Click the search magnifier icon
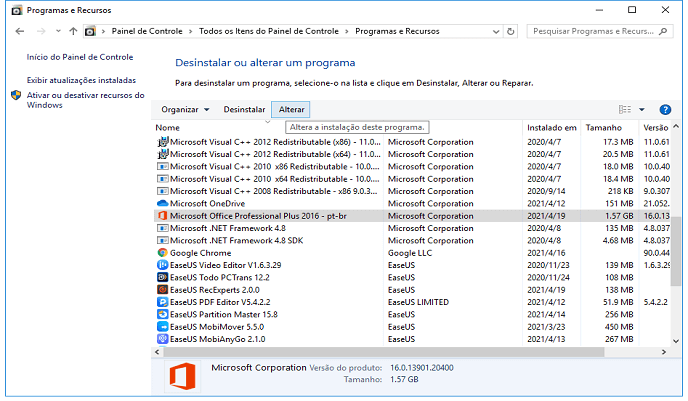Screen dimensions: 688x401 tap(663, 31)
